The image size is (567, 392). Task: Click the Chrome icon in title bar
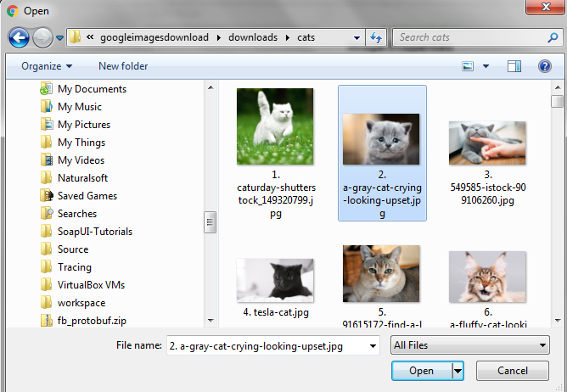coord(13,11)
